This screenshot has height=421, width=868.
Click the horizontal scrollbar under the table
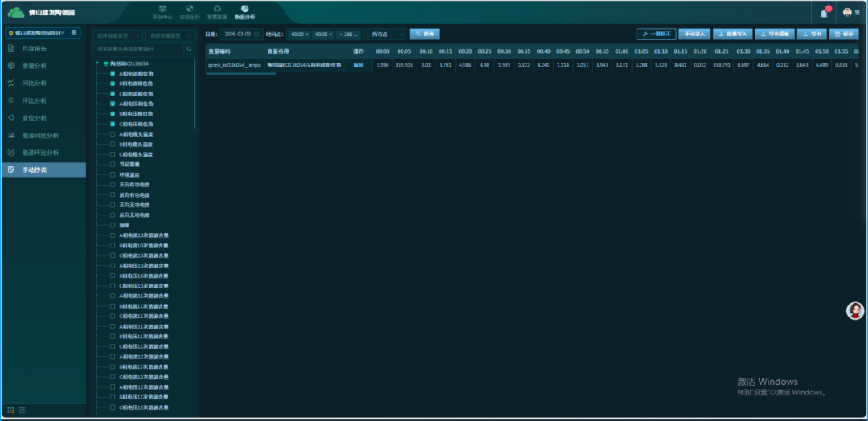[241, 74]
